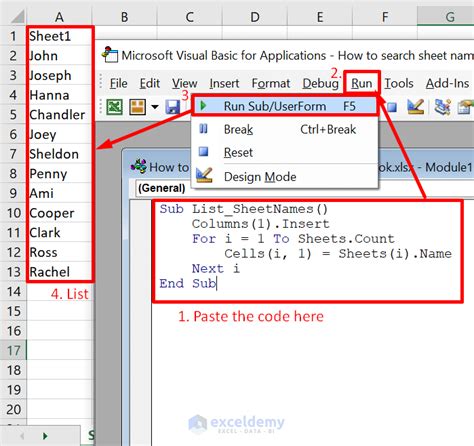The width and height of the screenshot is (474, 446).
Task: Click the Project Explorer toolbar icon
Action: click(x=442, y=107)
